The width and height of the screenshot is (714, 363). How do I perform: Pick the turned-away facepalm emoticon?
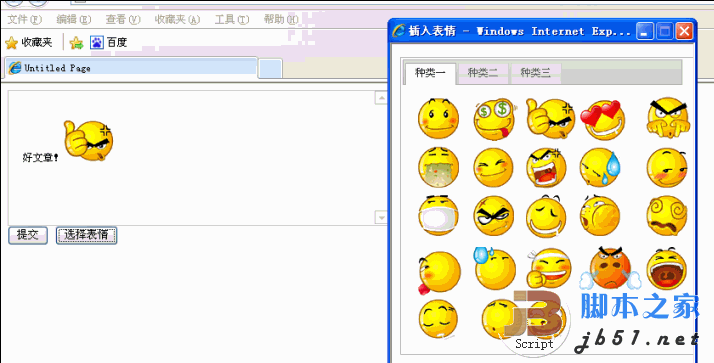tap(600, 215)
